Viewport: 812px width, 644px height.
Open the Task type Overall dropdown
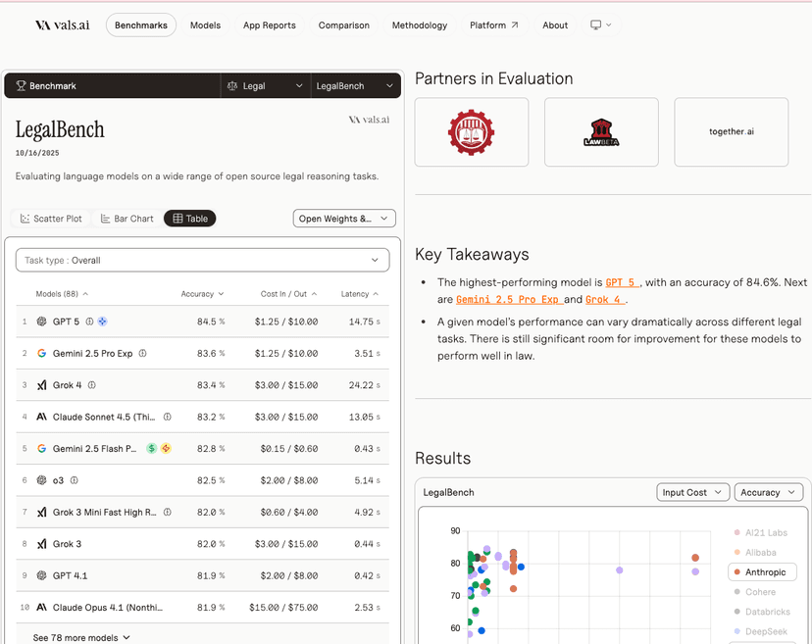203,260
